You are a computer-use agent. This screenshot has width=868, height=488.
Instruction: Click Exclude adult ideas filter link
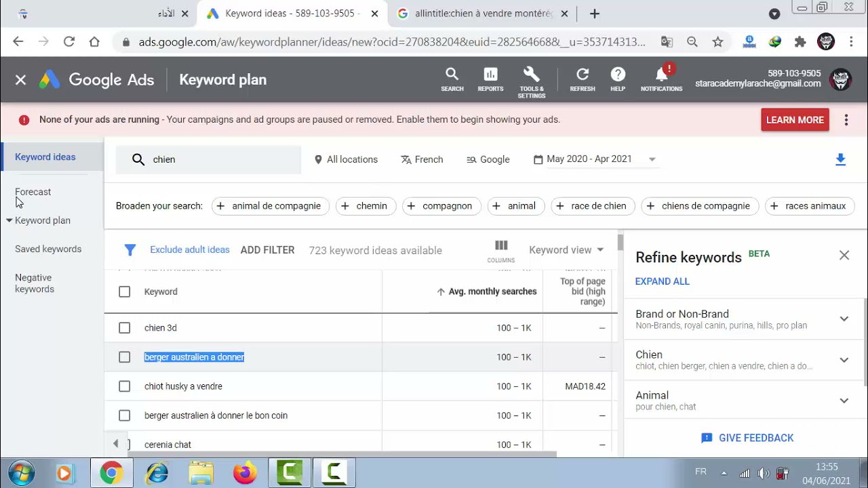(190, 250)
